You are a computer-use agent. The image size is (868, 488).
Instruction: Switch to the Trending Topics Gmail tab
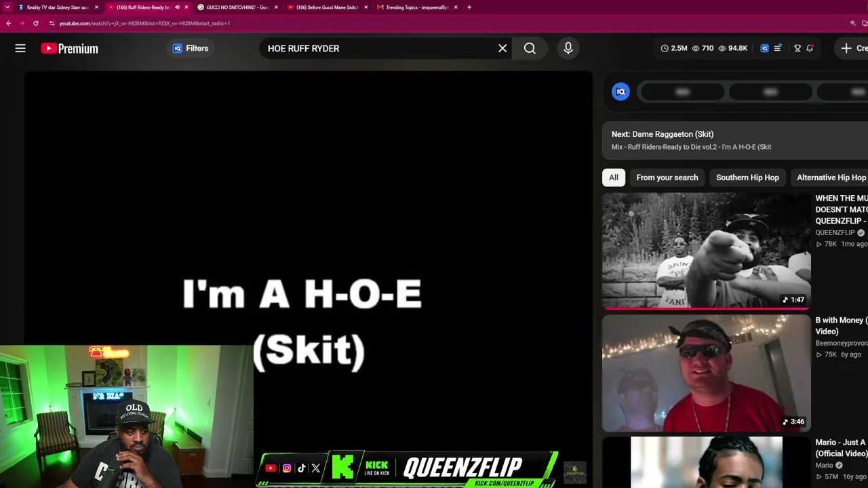[x=416, y=7]
